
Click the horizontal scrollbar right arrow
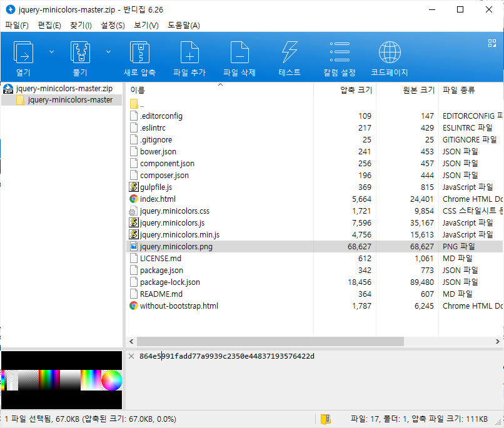click(498, 341)
